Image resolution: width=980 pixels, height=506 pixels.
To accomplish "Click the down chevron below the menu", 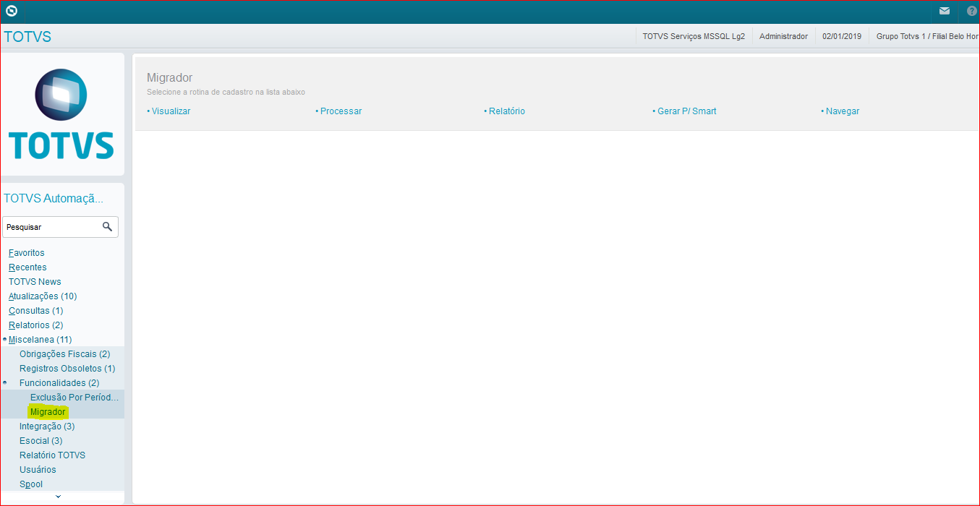I will pyautogui.click(x=59, y=497).
